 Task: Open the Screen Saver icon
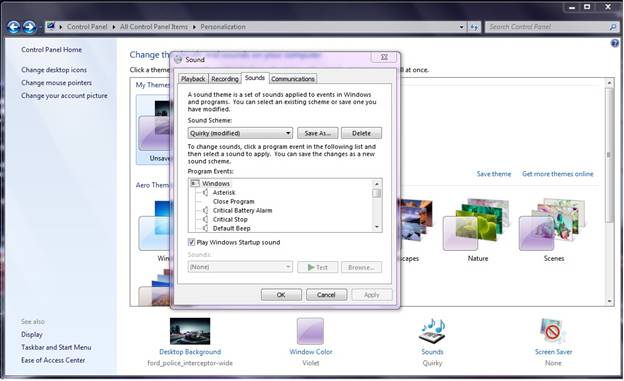tap(553, 331)
